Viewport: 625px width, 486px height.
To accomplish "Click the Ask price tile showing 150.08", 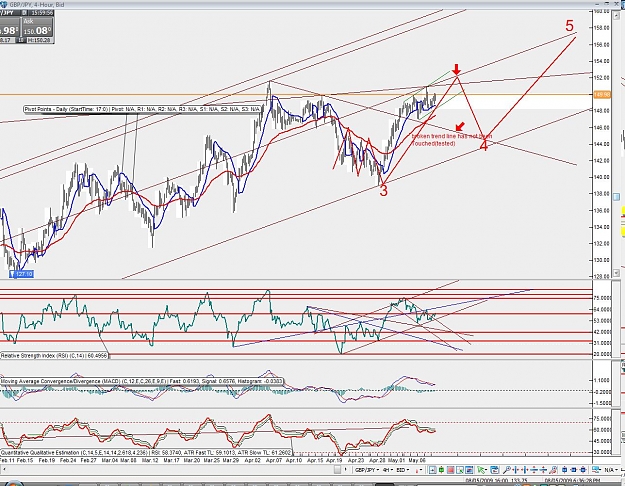I will 37,27.
